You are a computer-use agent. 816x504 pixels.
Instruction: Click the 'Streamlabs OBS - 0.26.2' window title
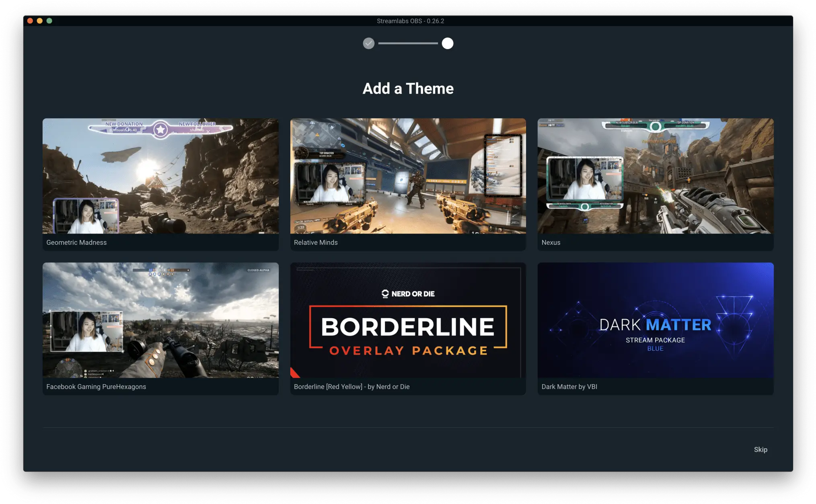tap(410, 21)
